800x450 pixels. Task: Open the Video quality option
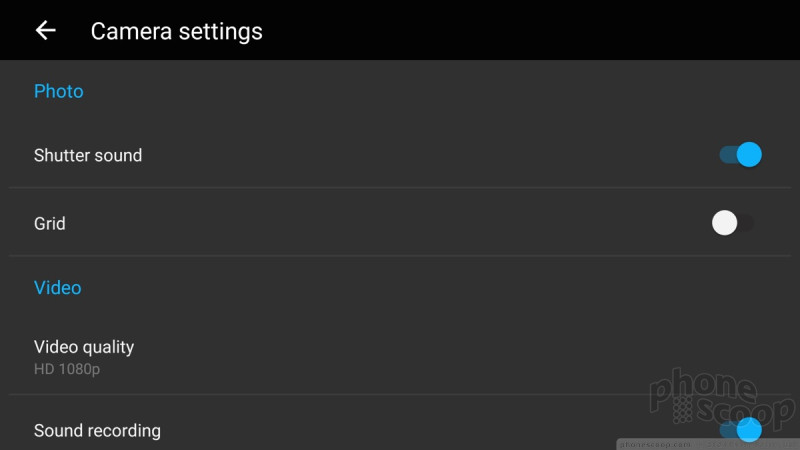pyautogui.click(x=400, y=357)
